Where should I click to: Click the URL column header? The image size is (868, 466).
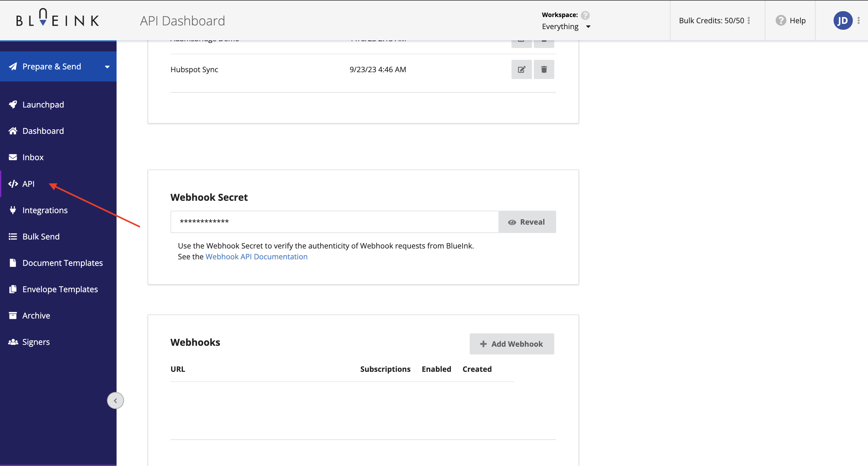(x=178, y=369)
